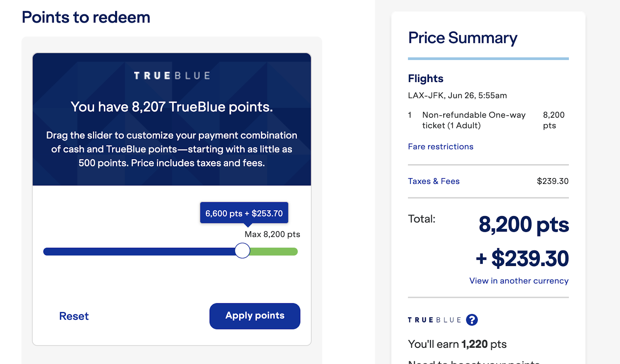Click the Max 8,200 pts label

click(272, 234)
